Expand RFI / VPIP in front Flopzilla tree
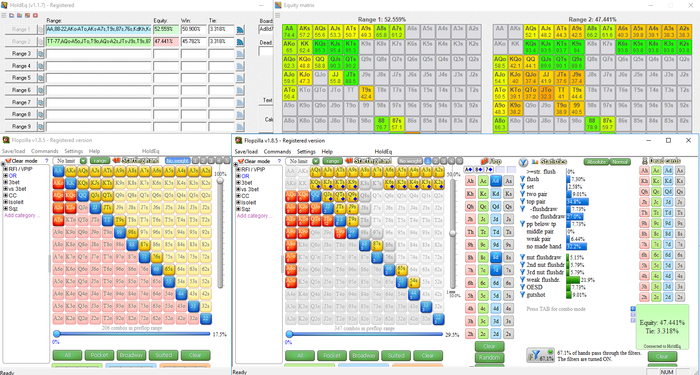700x375 pixels. (239, 169)
